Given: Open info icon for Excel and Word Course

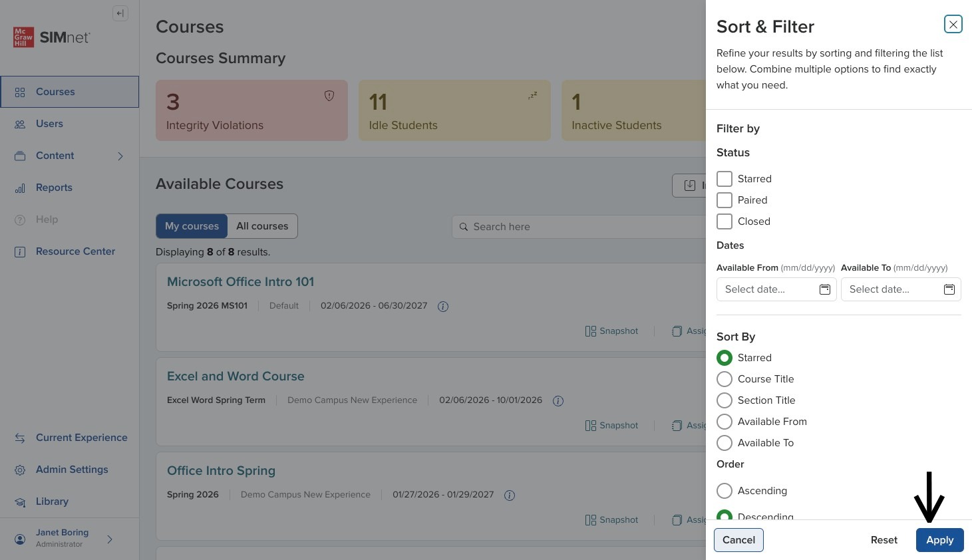Looking at the screenshot, I should (x=558, y=401).
